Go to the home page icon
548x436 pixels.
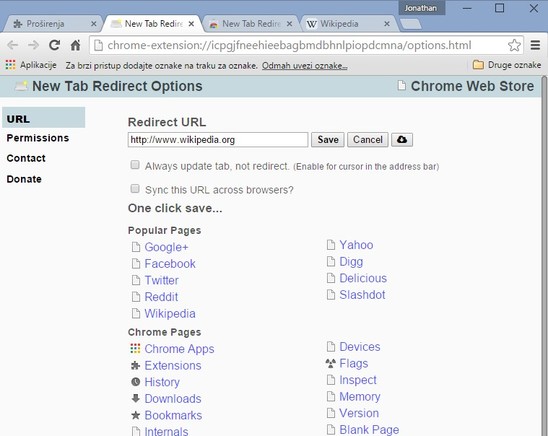pyautogui.click(x=75, y=45)
